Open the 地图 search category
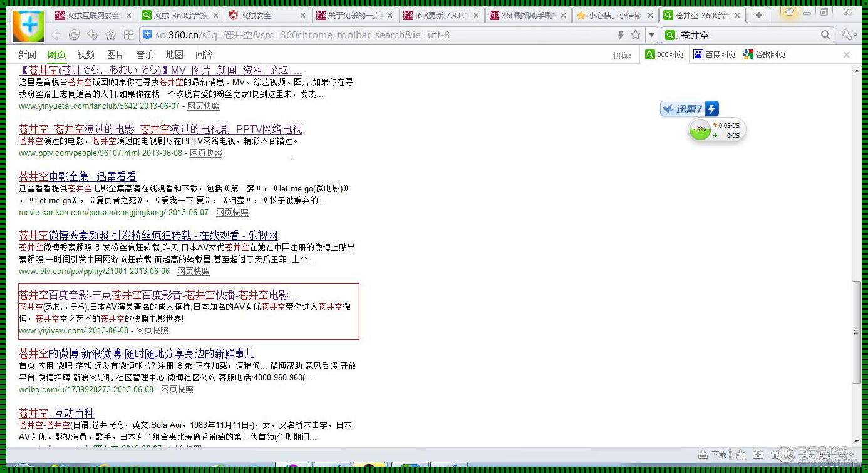This screenshot has width=868, height=473. 175,55
